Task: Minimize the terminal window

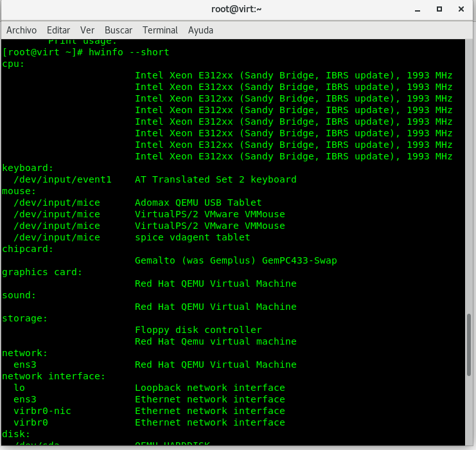Action: pyautogui.click(x=418, y=9)
